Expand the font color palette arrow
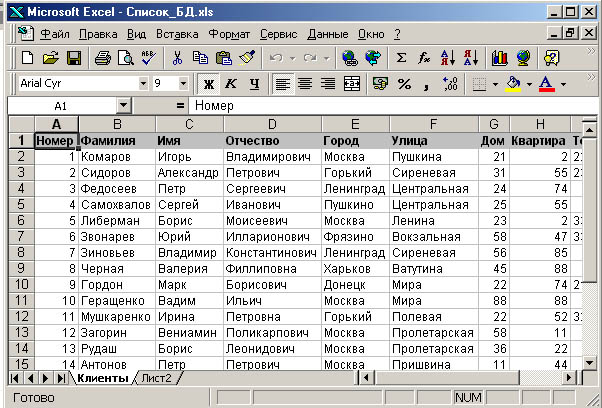This screenshot has width=602, height=408. click(x=563, y=84)
